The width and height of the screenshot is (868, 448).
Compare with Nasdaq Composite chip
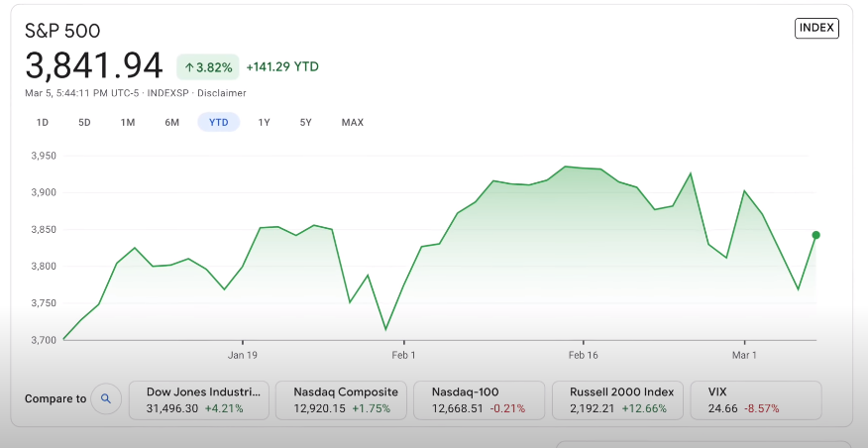point(342,399)
